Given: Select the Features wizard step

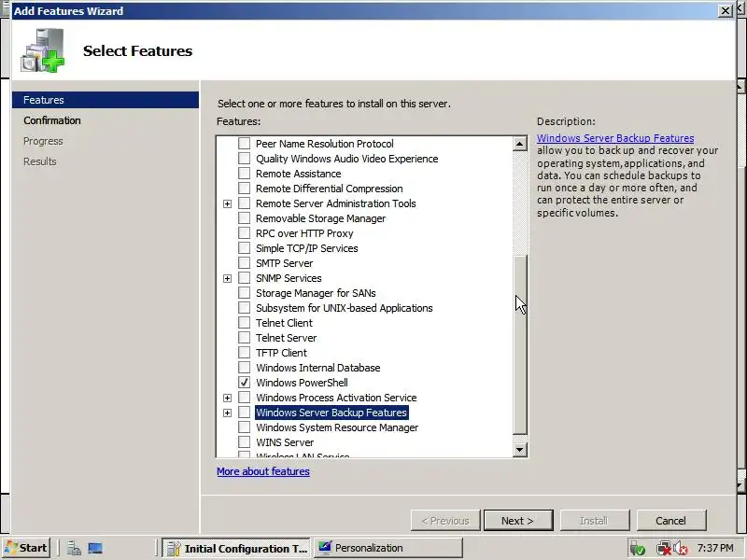Looking at the screenshot, I should 106,100.
